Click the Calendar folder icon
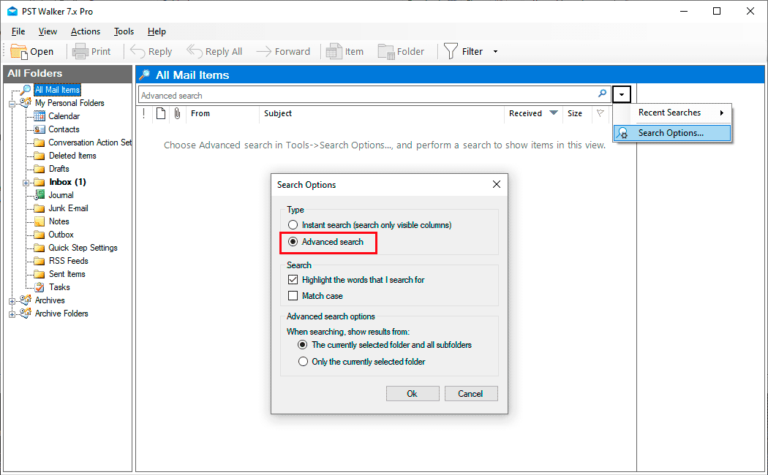Viewport: 768px width, 475px height. tap(40, 116)
